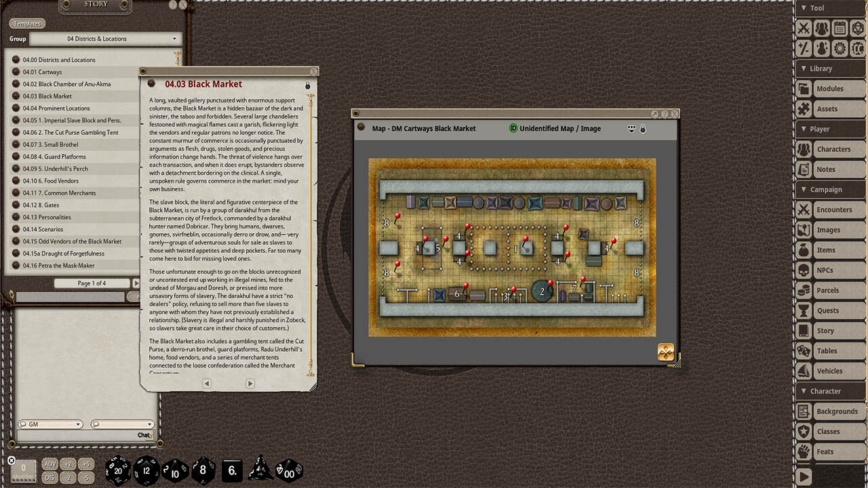
Task: Click the Templates button
Action: pos(27,24)
